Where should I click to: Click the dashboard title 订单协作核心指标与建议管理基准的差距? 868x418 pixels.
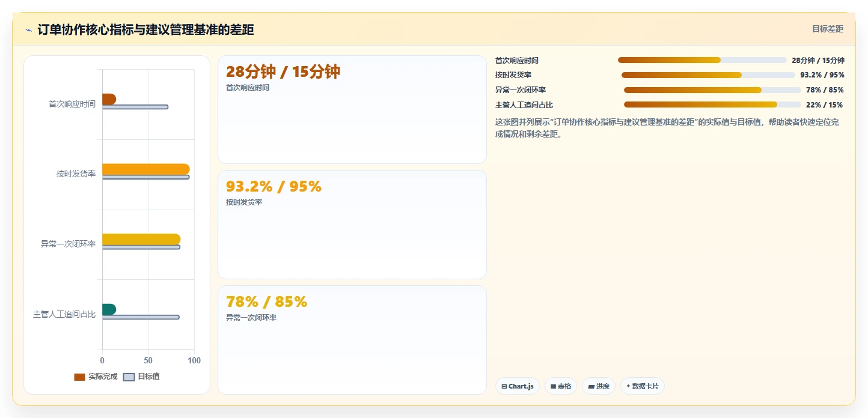(145, 29)
